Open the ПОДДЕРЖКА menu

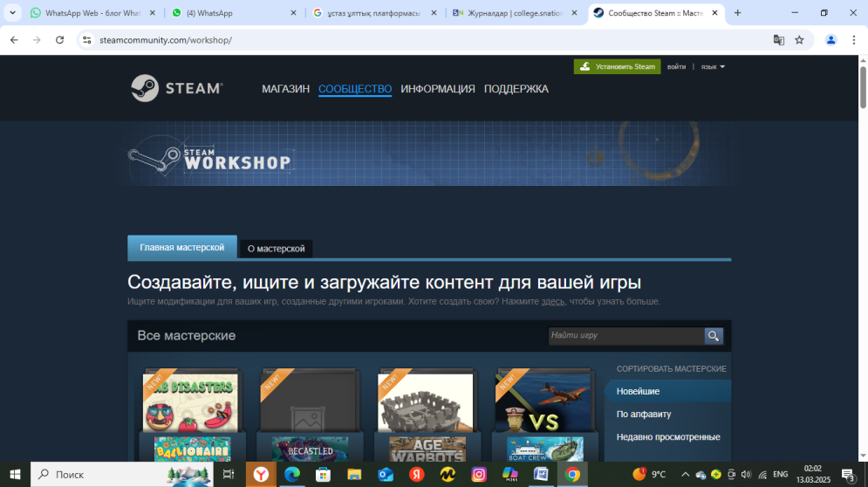(516, 89)
